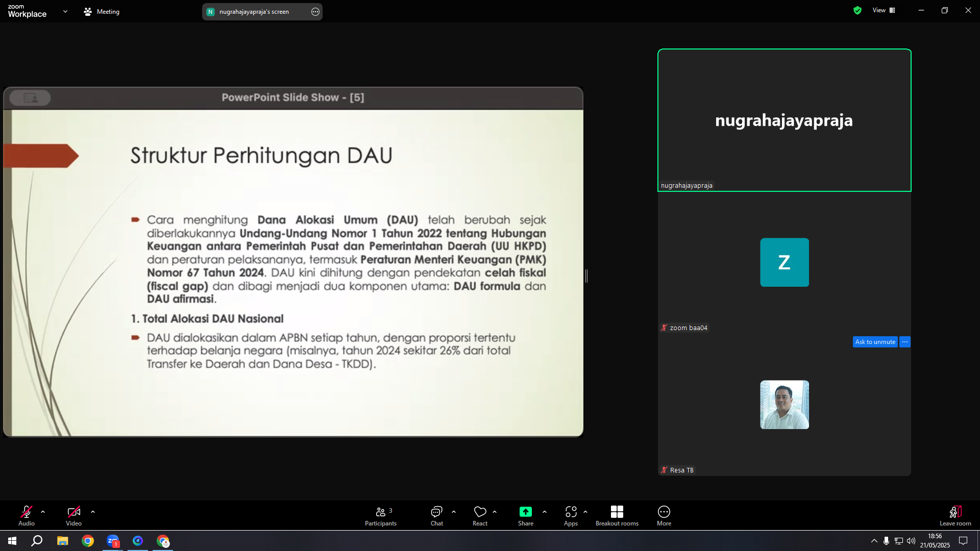Screen dimensions: 980x551
Task: Open the Windows Start menu
Action: [x=12, y=541]
